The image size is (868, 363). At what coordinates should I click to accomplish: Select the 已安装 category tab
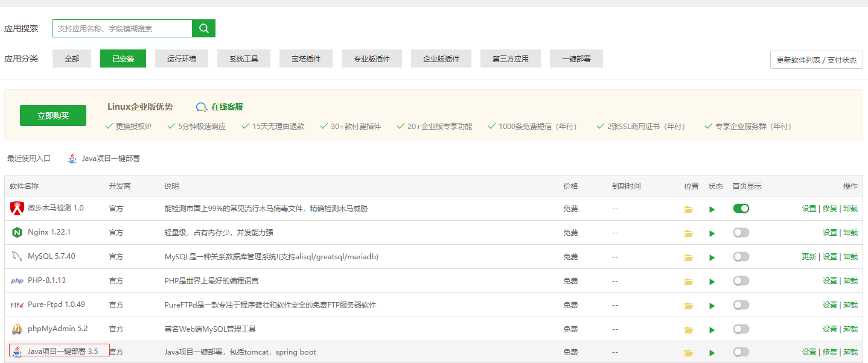pos(123,58)
